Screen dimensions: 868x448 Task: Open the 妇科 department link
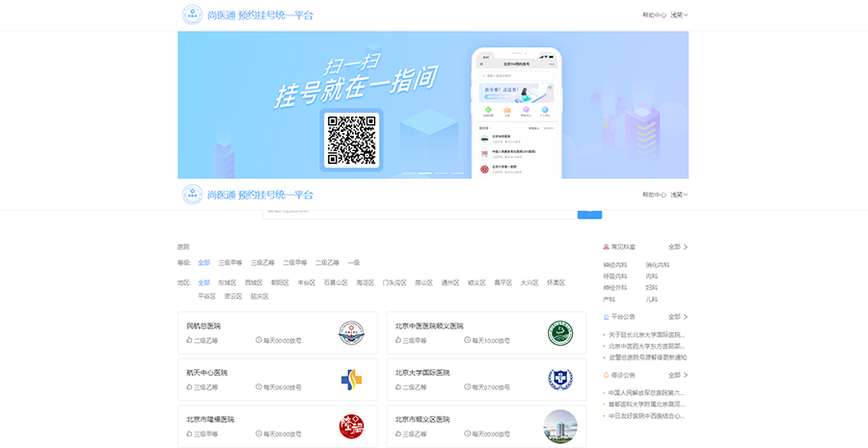click(652, 288)
